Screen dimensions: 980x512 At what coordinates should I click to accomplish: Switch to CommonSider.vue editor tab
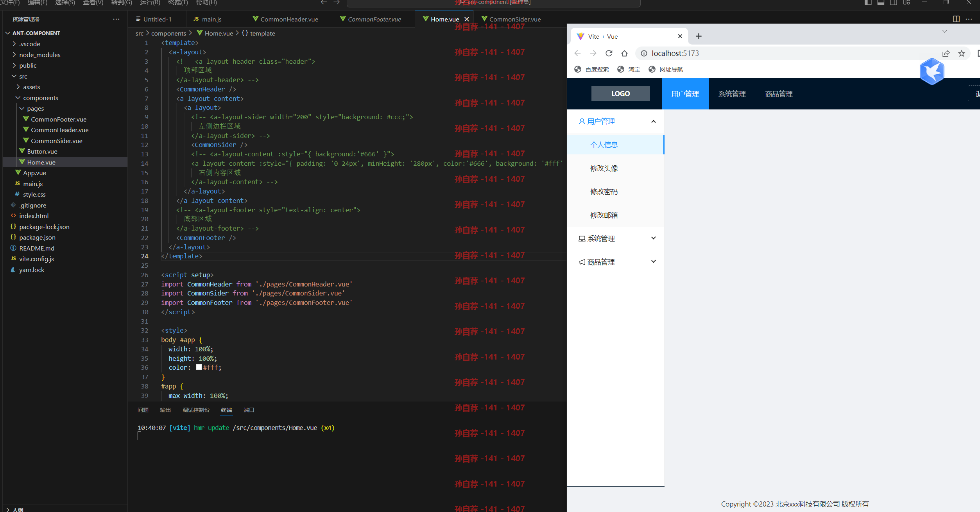[x=514, y=19]
